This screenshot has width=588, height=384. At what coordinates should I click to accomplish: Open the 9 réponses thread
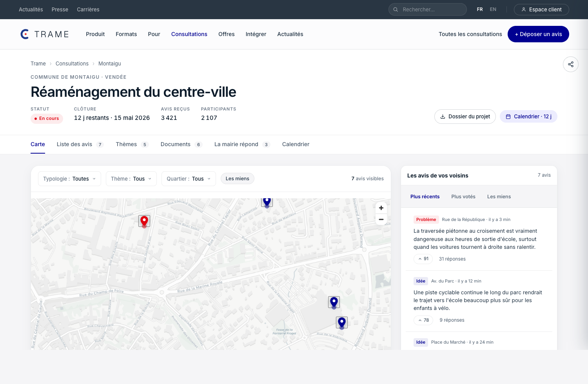pyautogui.click(x=452, y=320)
